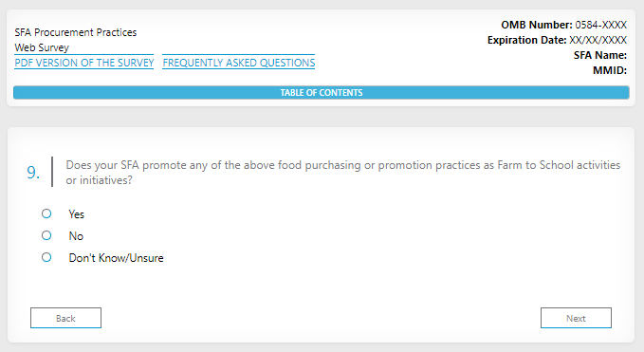The image size is (644, 352).
Task: Click the SFA Name label
Action: coord(600,55)
